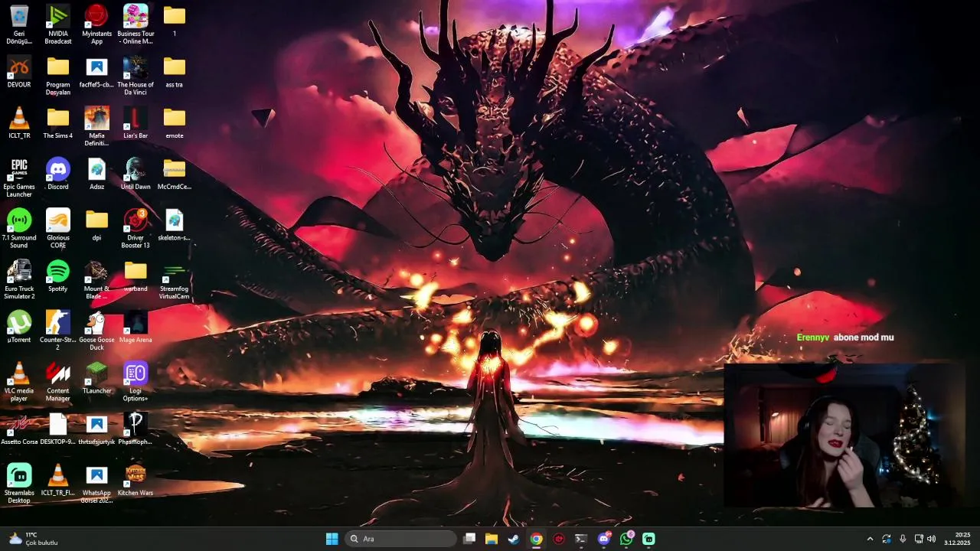This screenshot has width=980, height=551.
Task: Open Mage Arena shortcut
Action: (136, 327)
